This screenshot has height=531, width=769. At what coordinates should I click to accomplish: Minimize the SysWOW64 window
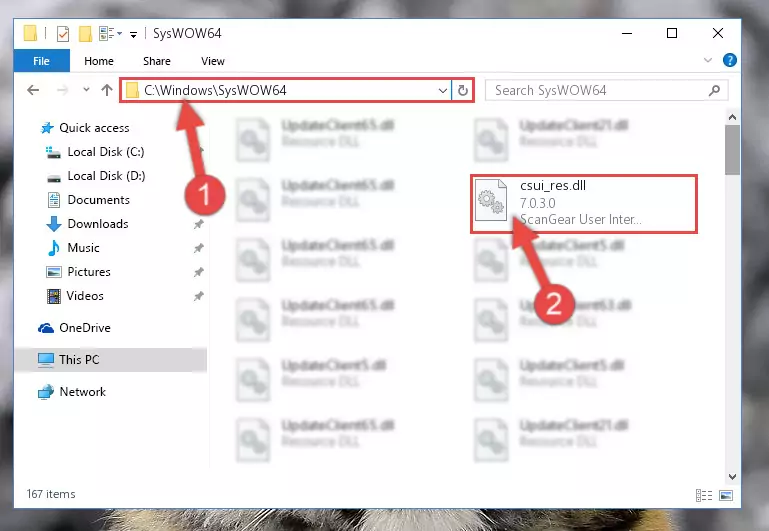click(x=627, y=33)
